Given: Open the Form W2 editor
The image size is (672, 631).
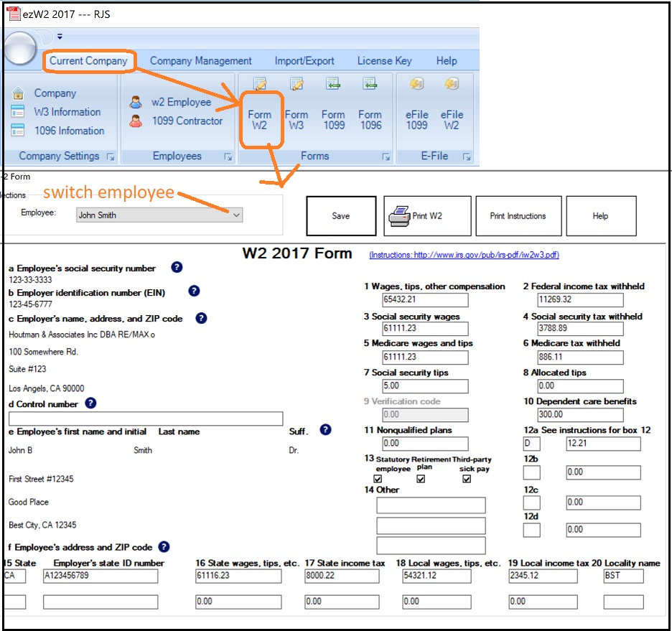Looking at the screenshot, I should coord(261,115).
